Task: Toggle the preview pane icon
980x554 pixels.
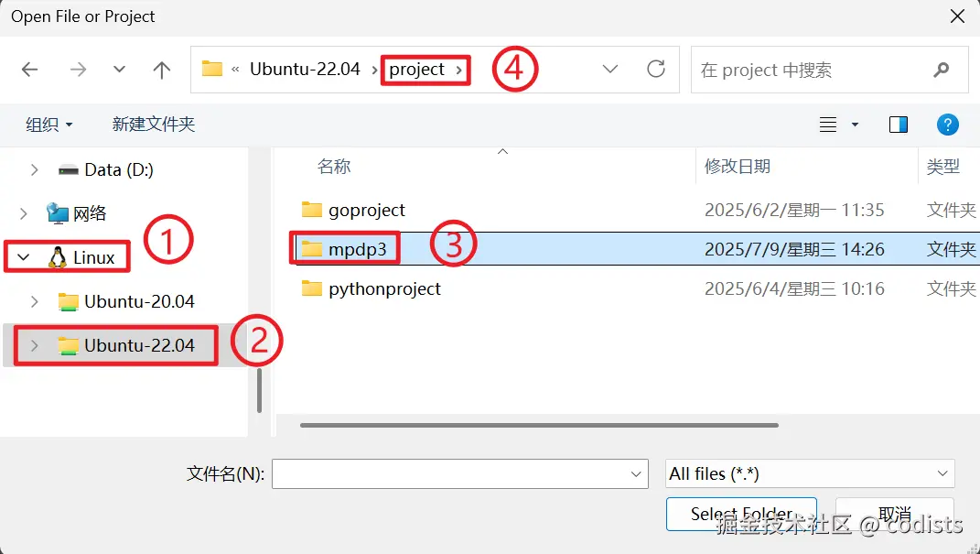Action: [898, 125]
